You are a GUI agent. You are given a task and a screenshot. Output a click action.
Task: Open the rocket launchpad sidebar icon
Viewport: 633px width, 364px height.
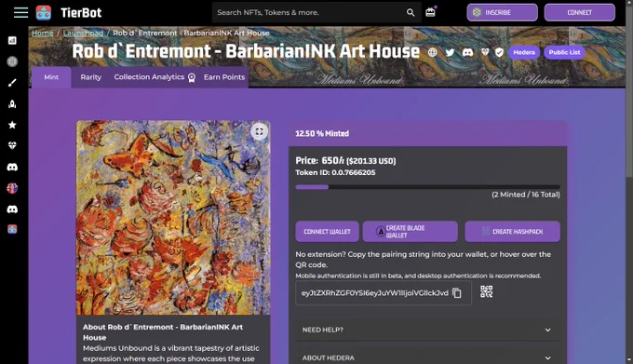[12, 103]
